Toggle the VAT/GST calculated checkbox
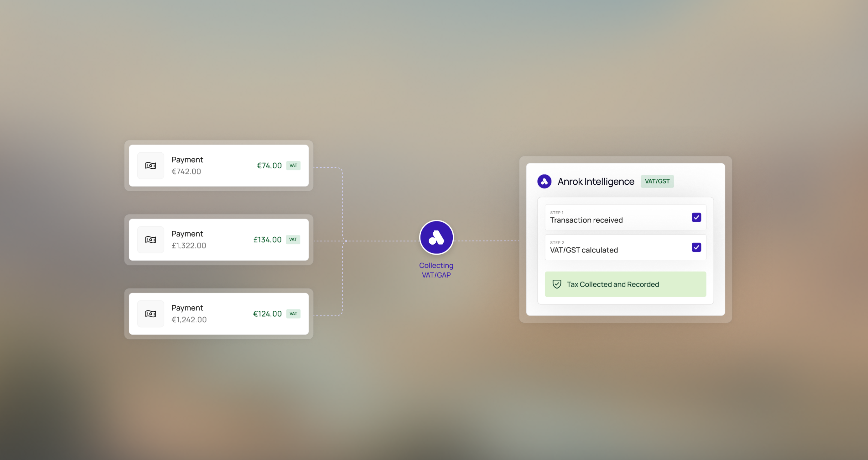868x460 pixels. tap(696, 247)
